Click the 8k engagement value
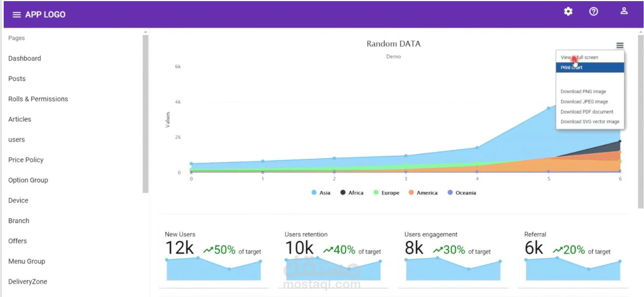Screen dimensions: 644x297 click(x=414, y=248)
